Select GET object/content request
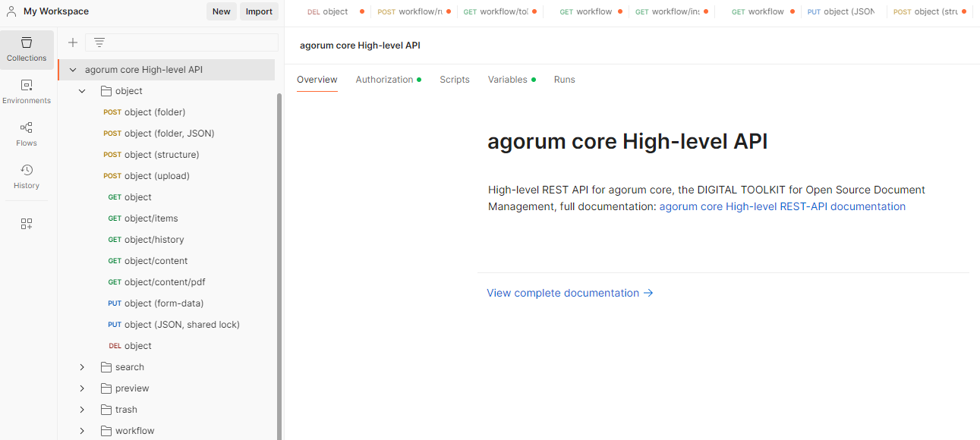This screenshot has height=440, width=980. pyautogui.click(x=147, y=261)
